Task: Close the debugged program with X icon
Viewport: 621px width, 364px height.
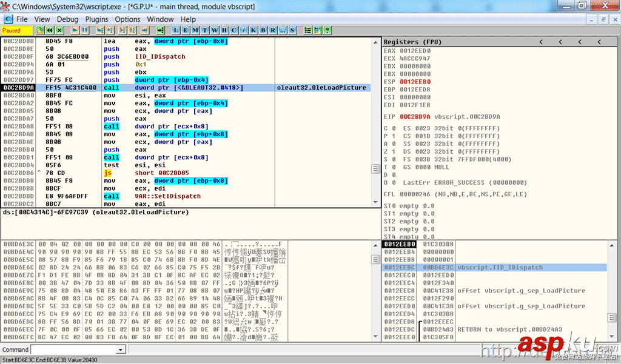Action: point(59,30)
